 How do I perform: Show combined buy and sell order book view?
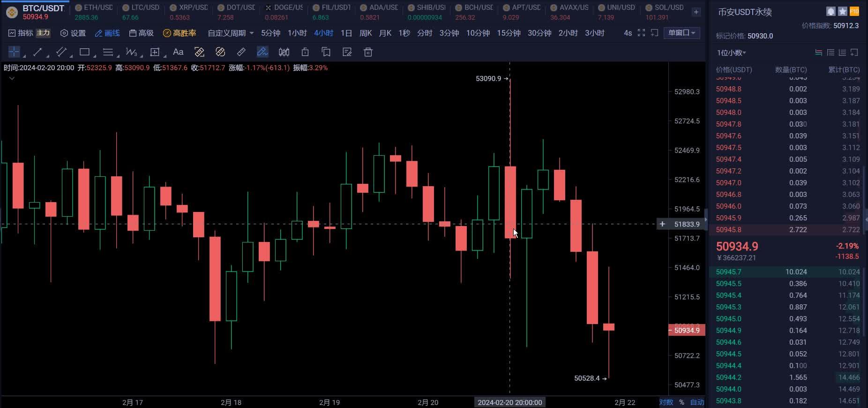pos(819,53)
